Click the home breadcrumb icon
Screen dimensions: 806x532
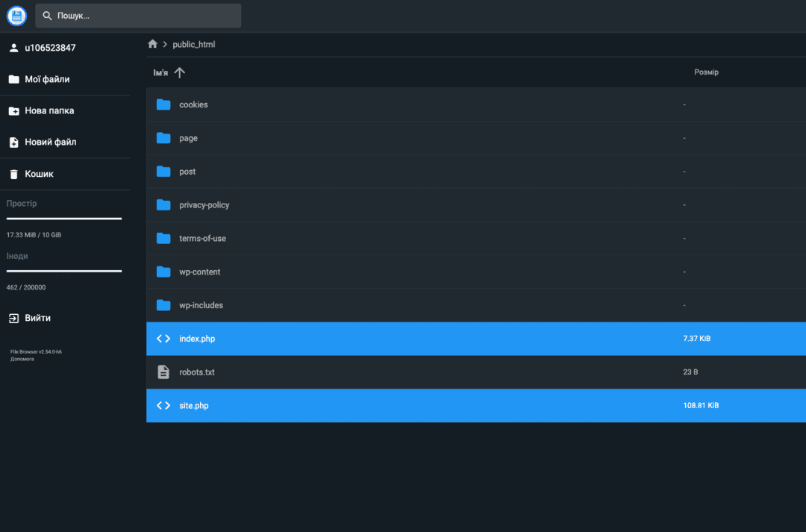click(153, 44)
